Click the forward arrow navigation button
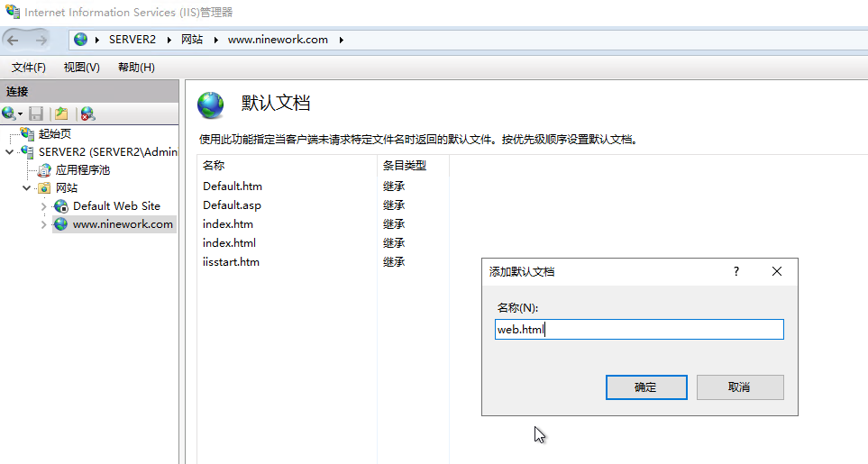 pyautogui.click(x=41, y=40)
